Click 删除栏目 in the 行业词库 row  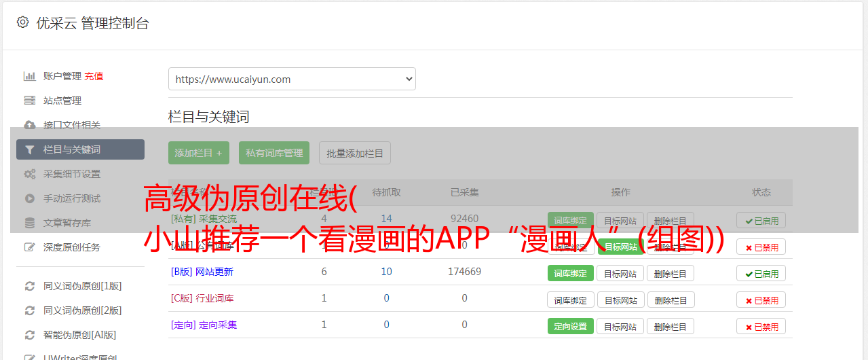point(671,300)
